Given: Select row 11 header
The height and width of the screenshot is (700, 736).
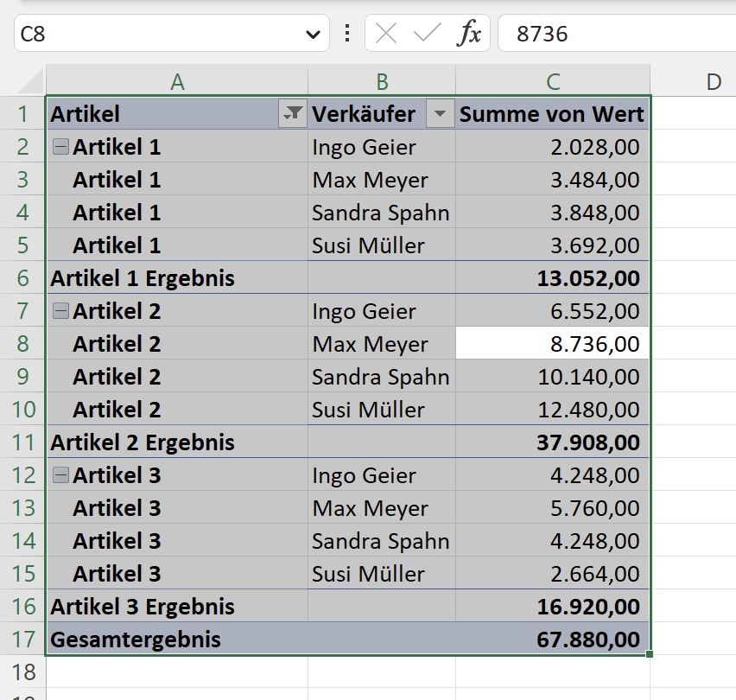Looking at the screenshot, I should (x=23, y=442).
